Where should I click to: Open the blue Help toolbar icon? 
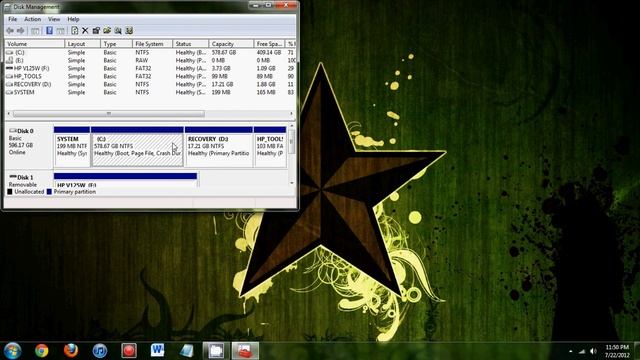click(49, 31)
